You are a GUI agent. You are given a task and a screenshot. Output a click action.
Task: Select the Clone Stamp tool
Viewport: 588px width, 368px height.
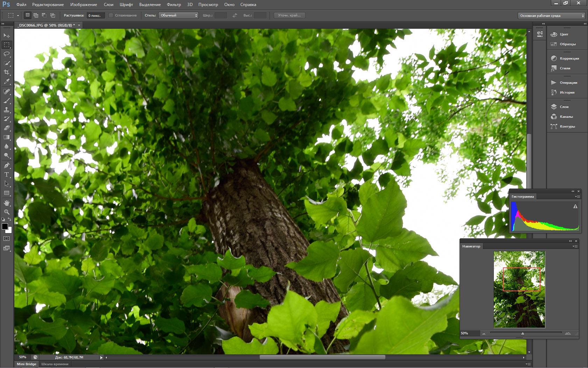pos(7,110)
